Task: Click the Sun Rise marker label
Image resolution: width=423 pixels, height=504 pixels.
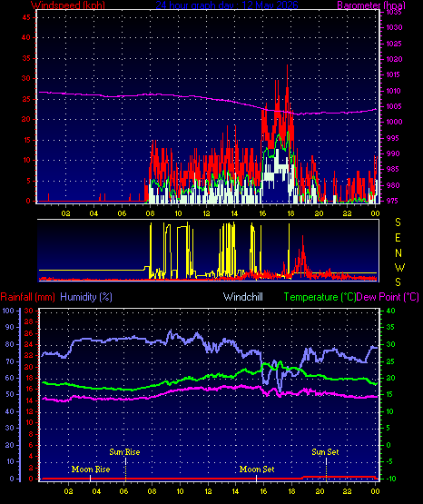Action: coord(124,452)
